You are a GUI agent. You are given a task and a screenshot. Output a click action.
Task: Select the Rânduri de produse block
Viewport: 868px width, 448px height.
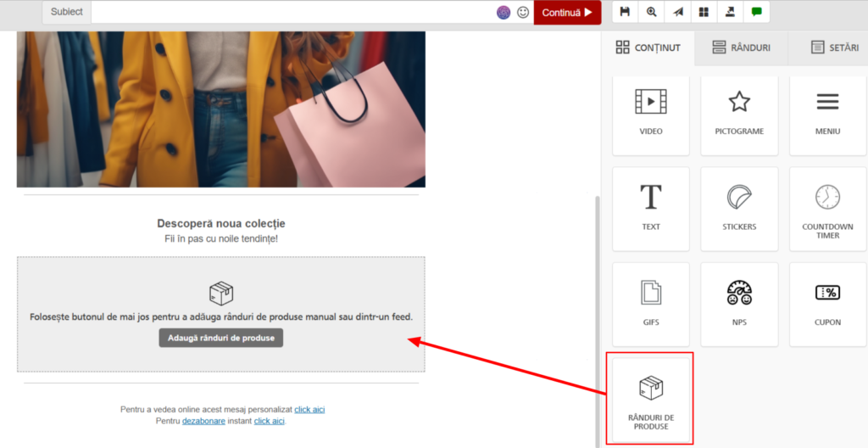pyautogui.click(x=651, y=399)
